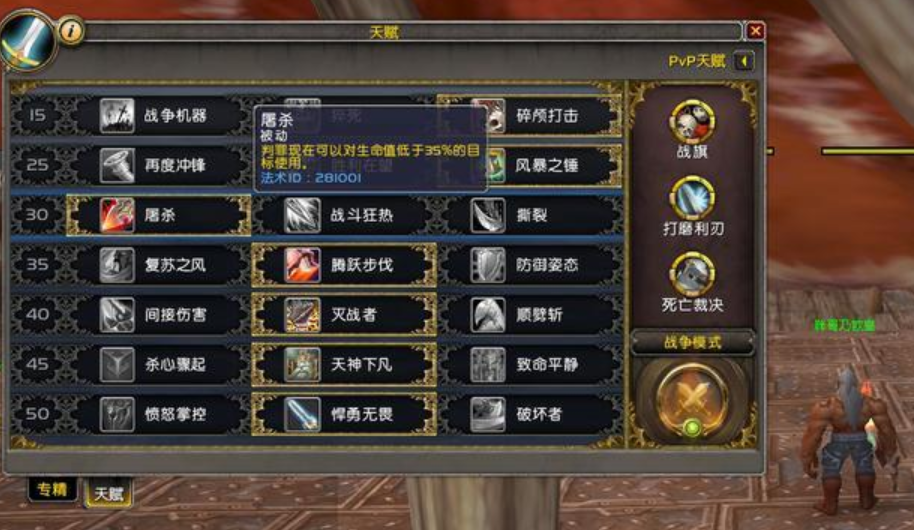Select the 再度冲锋 talent icon
The width and height of the screenshot is (914, 530).
coord(117,166)
